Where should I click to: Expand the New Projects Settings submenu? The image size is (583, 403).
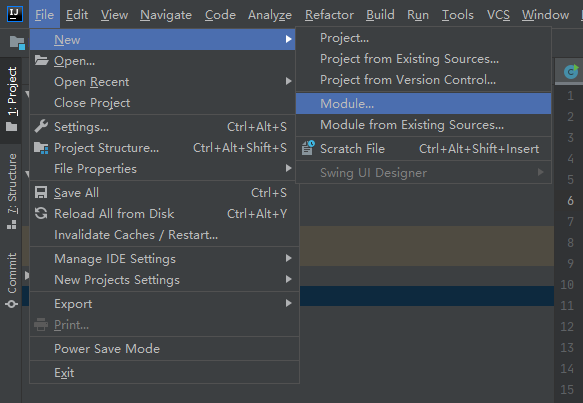tap(288, 279)
